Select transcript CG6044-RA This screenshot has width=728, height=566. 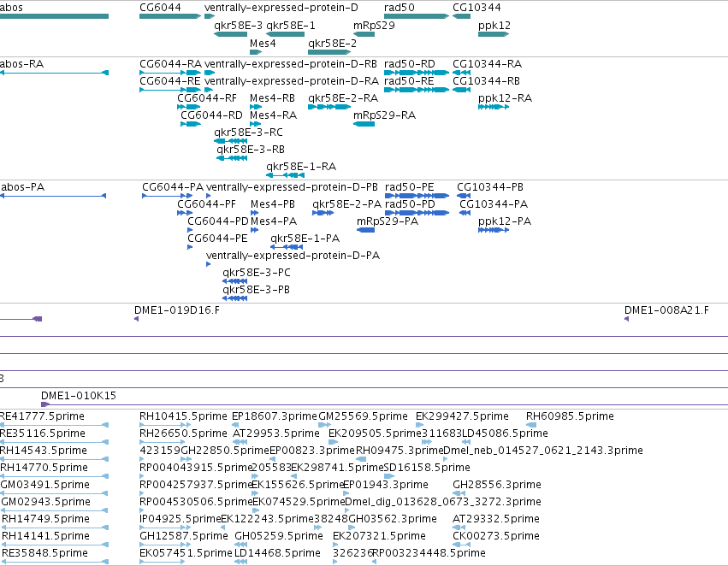(170, 73)
